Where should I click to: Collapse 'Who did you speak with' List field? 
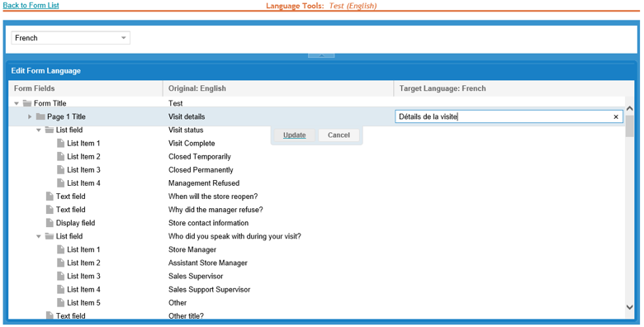pyautogui.click(x=39, y=237)
